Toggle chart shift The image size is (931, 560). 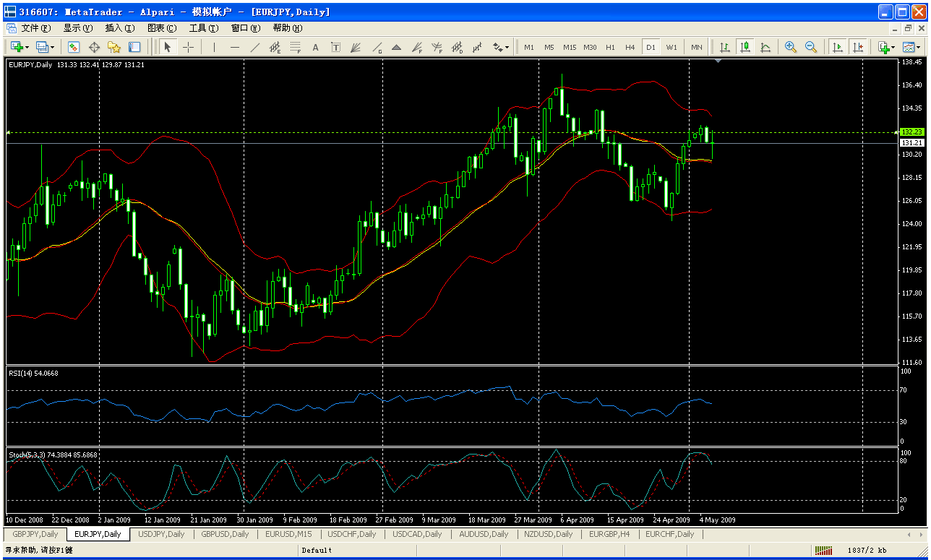click(x=857, y=47)
